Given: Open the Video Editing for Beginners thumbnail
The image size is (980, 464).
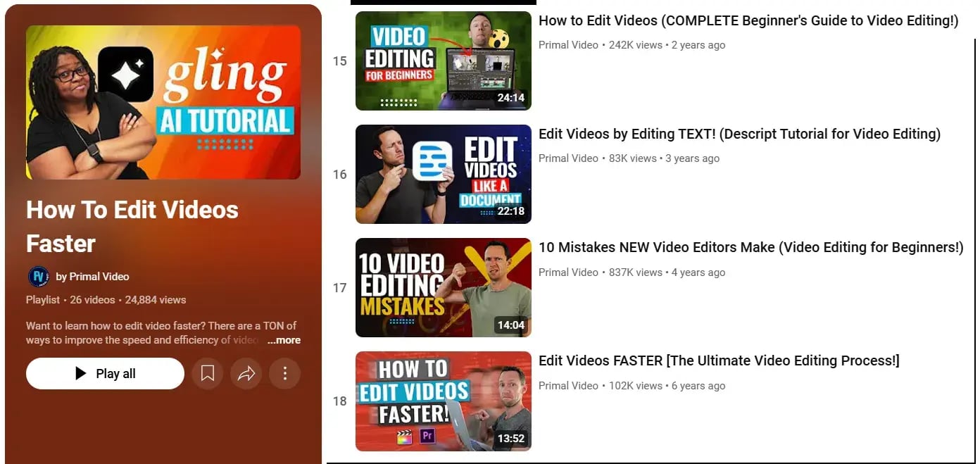Looking at the screenshot, I should [443, 61].
